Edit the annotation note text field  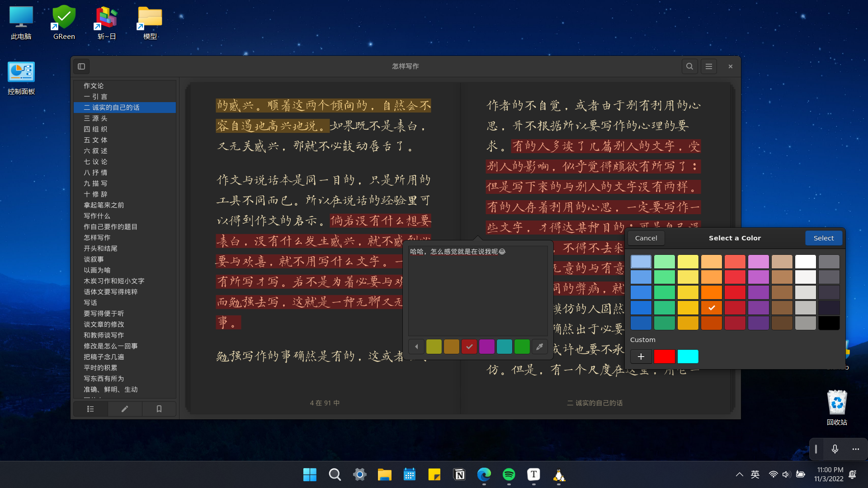[477, 289]
